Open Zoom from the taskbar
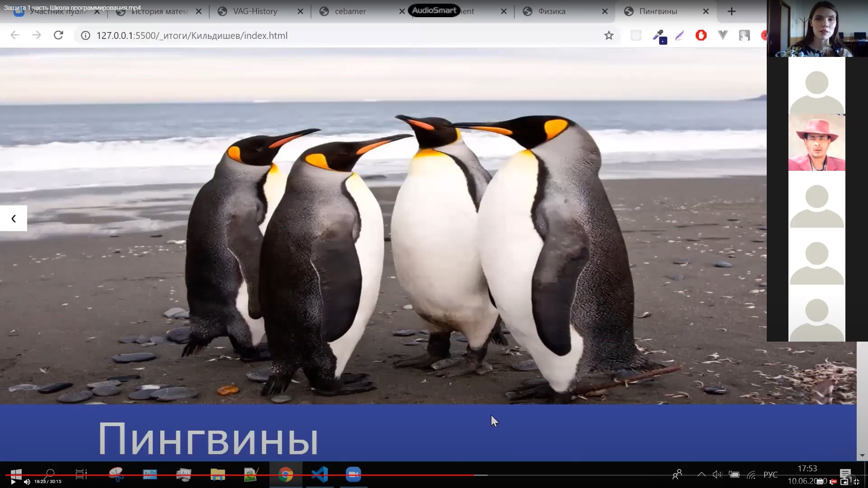 click(353, 474)
